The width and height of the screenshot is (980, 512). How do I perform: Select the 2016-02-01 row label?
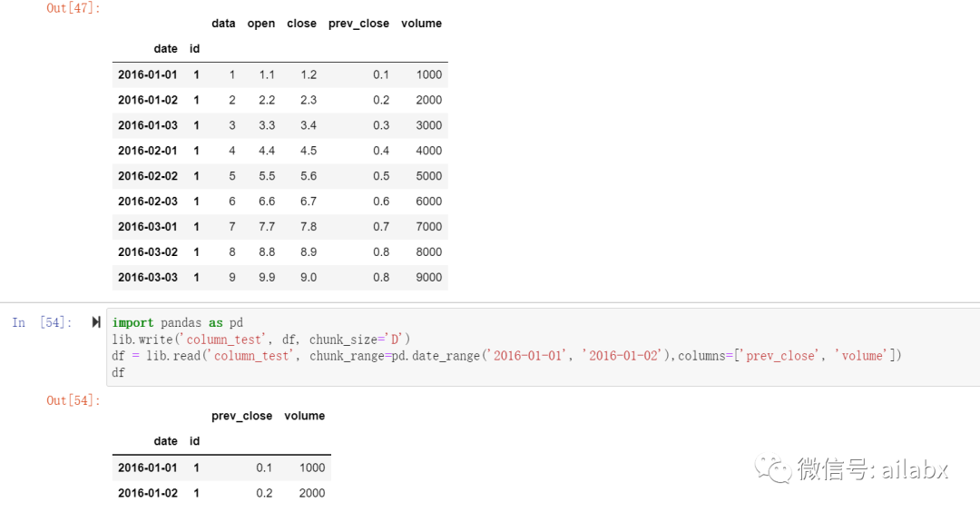148,151
